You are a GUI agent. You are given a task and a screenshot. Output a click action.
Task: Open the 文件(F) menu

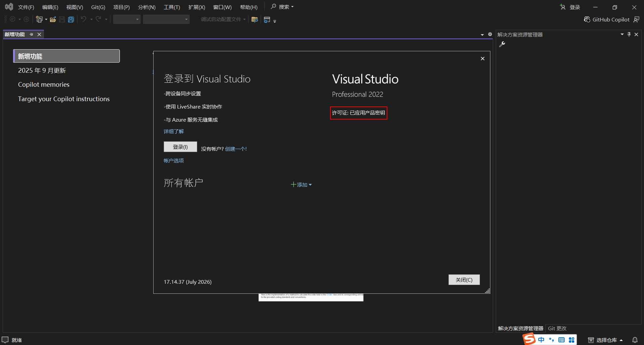point(26,7)
